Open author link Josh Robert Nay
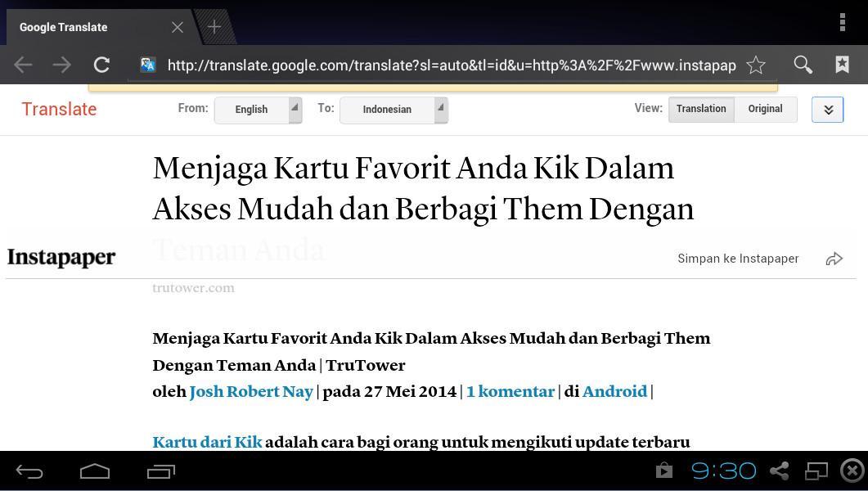This screenshot has height=491, width=868. coord(251,391)
